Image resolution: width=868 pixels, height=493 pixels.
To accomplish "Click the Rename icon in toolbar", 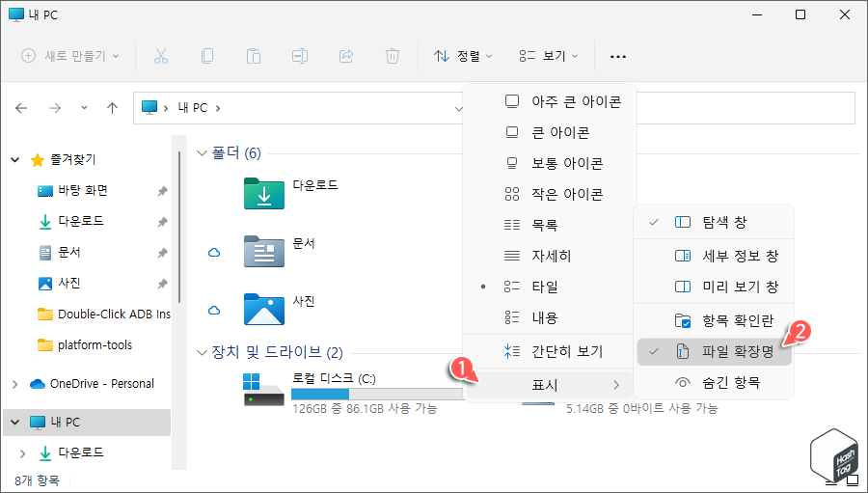I will click(300, 56).
